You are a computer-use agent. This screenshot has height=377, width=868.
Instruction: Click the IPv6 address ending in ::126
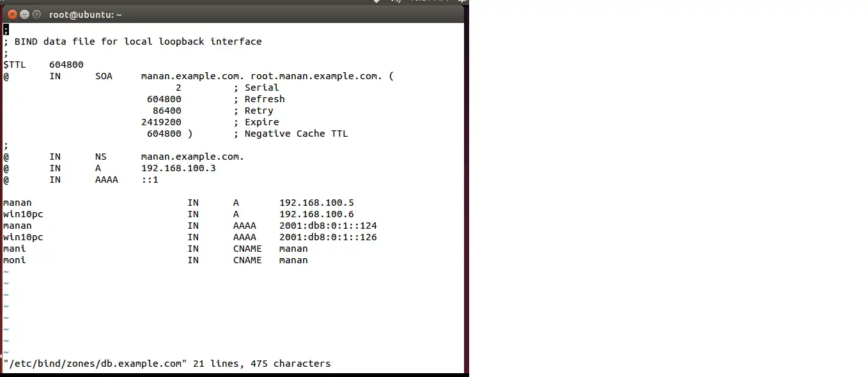(328, 237)
